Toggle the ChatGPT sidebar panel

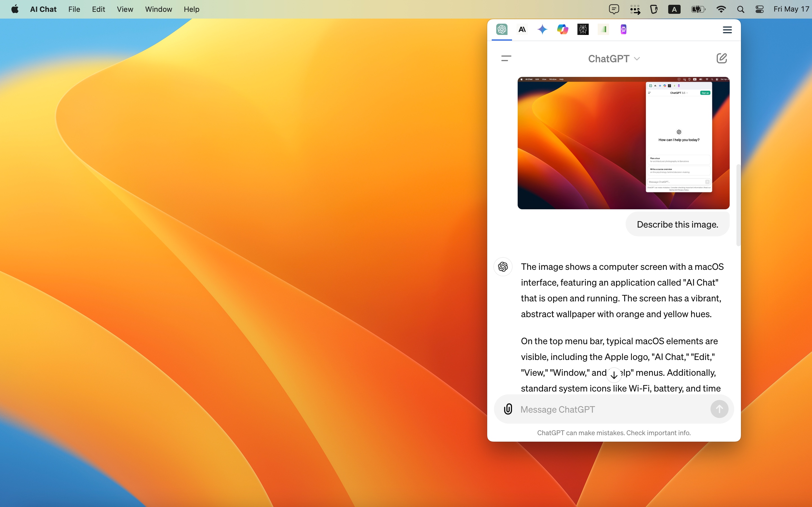(506, 58)
